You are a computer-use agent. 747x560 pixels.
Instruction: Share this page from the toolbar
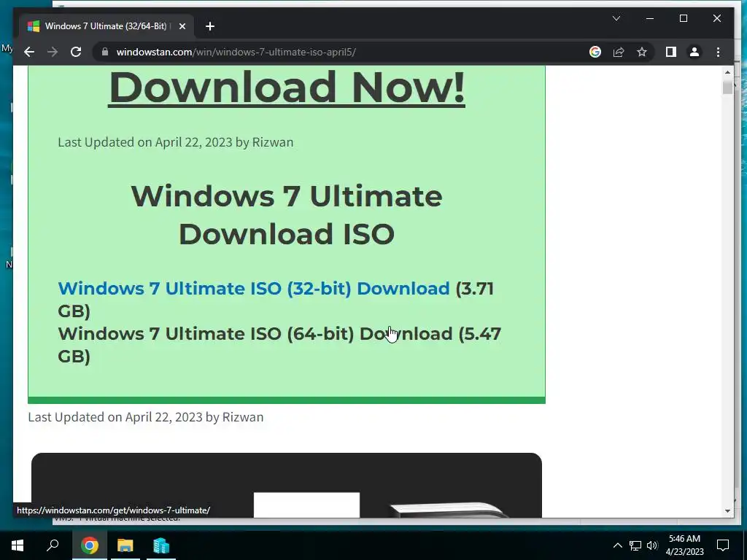tap(619, 52)
